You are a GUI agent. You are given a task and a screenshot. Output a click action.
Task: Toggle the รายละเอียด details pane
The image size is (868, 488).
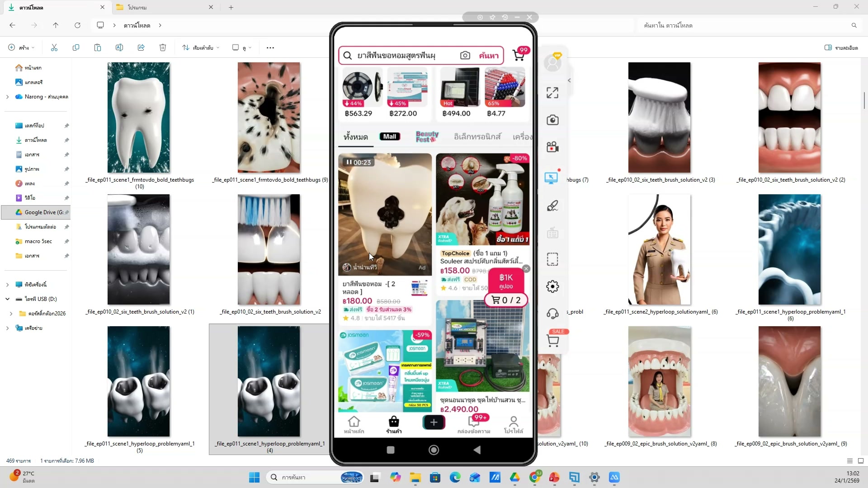coord(841,47)
